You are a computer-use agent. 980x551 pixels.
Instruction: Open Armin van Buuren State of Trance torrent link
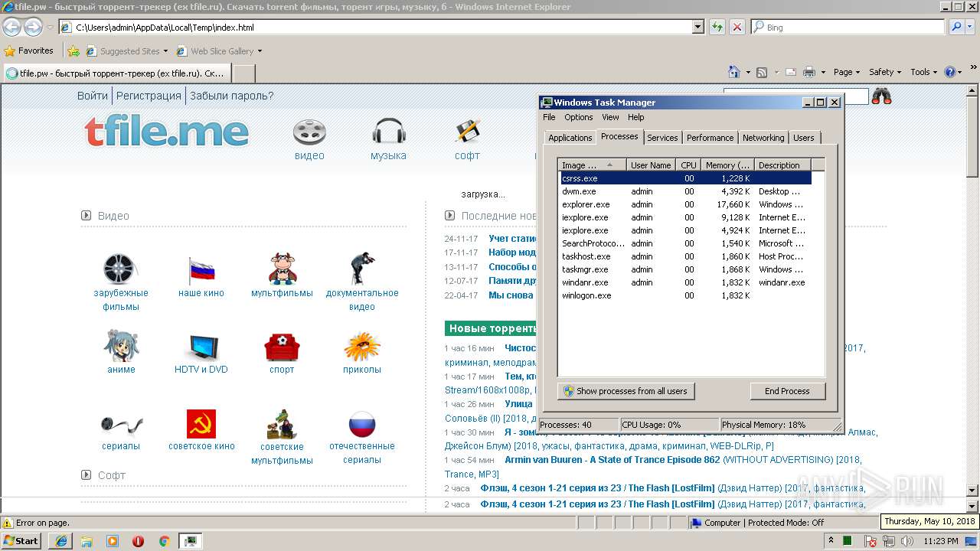pyautogui.click(x=612, y=460)
